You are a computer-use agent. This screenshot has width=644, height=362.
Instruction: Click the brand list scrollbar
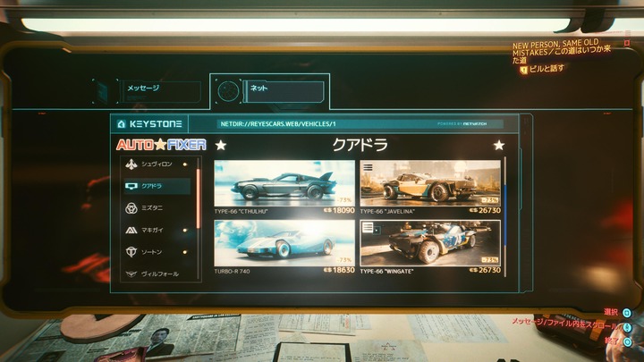[199, 198]
